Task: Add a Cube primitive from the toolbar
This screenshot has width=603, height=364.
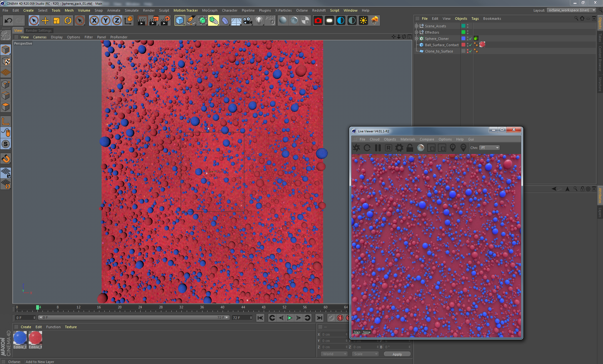Action: [x=180, y=21]
